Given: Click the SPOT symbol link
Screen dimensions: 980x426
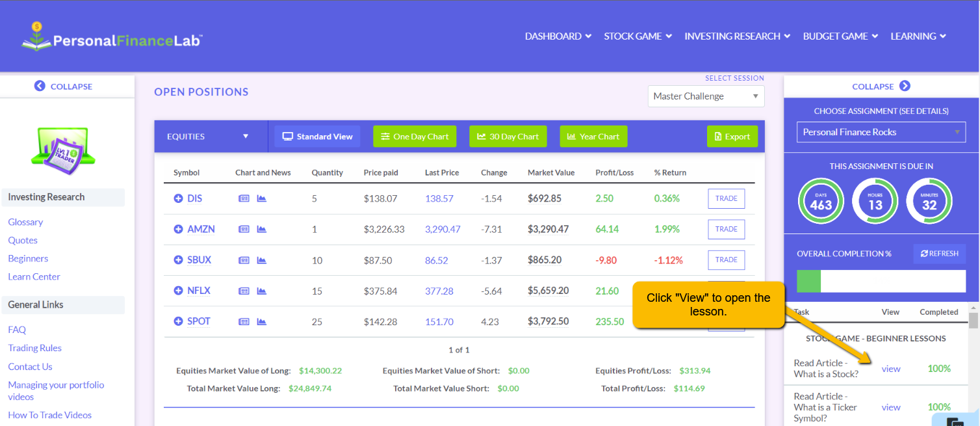Looking at the screenshot, I should tap(199, 321).
